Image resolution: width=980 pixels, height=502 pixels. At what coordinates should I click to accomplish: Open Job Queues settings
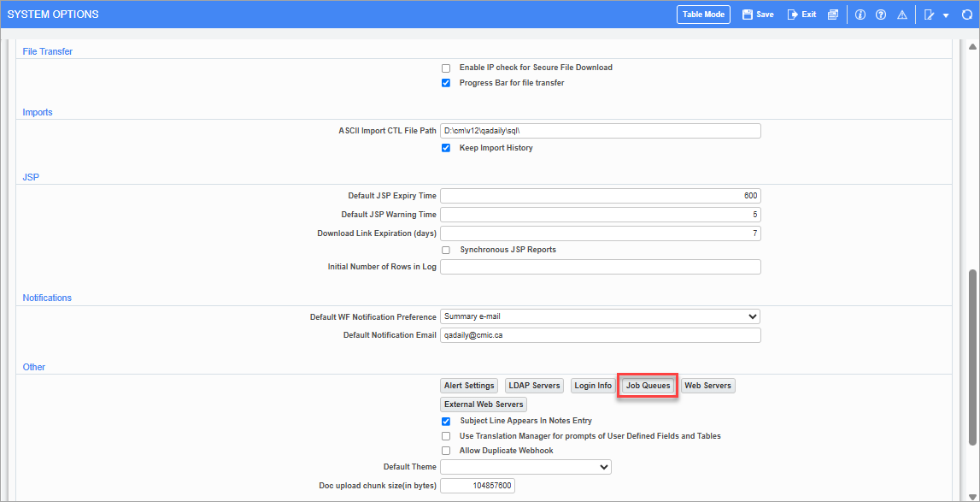647,385
